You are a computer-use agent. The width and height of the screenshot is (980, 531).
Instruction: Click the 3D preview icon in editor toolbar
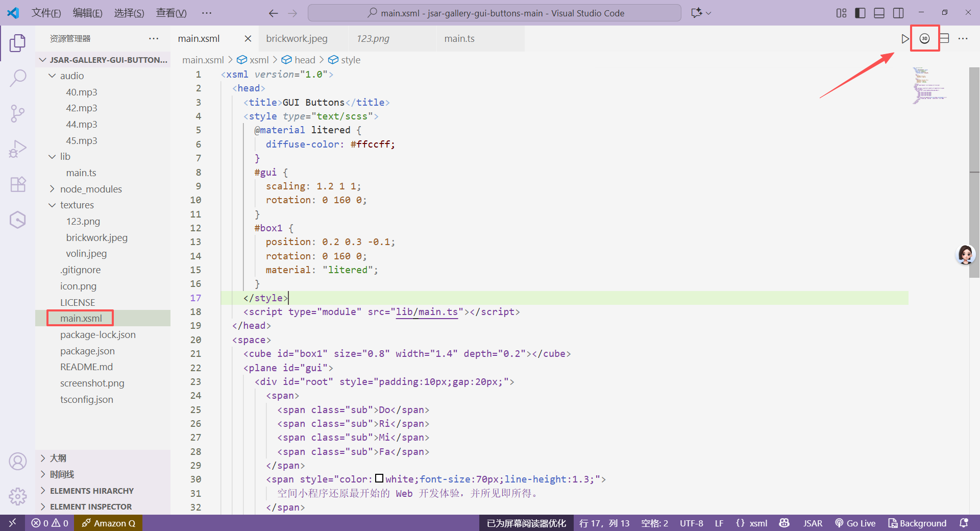(x=924, y=39)
